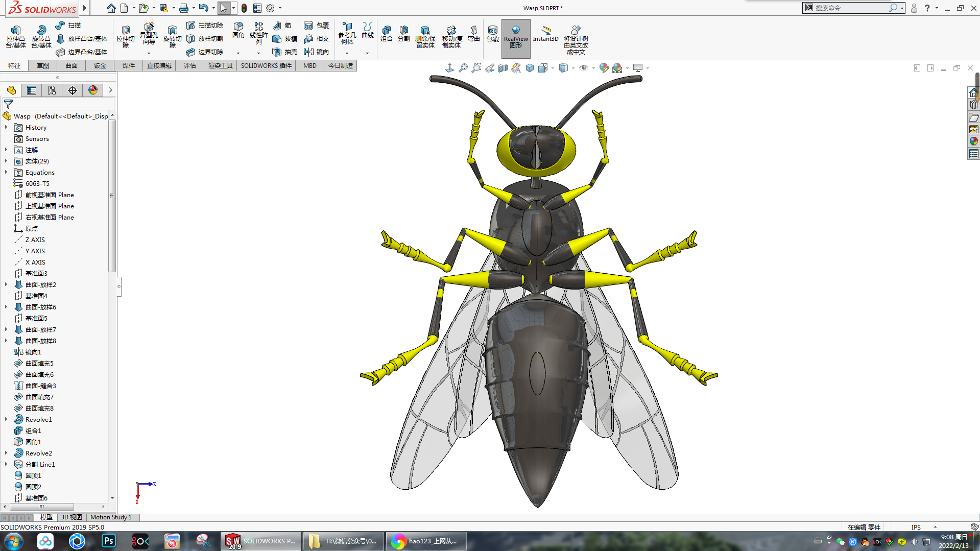Open the Design Library task pane icon
980x551 pixels.
[x=974, y=105]
